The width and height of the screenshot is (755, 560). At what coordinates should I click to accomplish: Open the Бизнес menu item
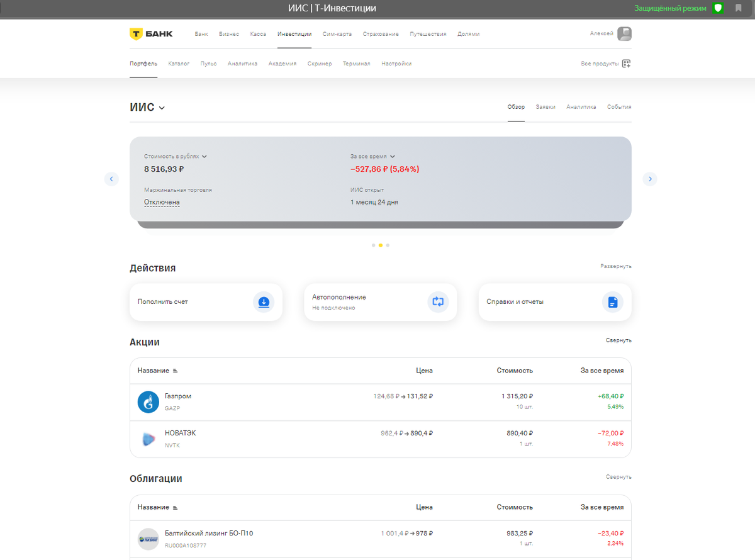click(x=229, y=34)
